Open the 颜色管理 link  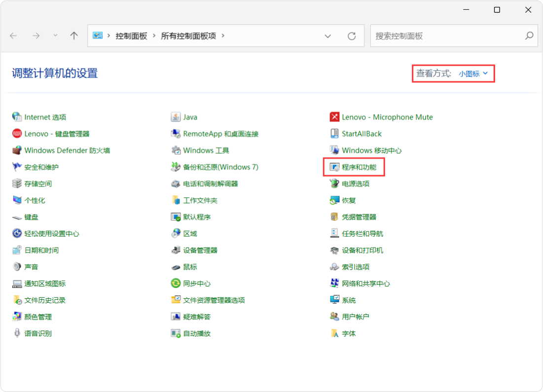tap(38, 317)
